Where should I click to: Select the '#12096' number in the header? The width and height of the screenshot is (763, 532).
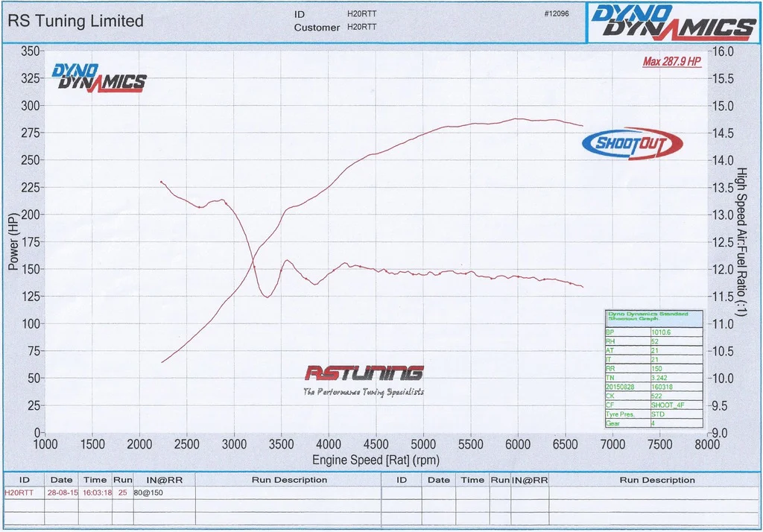click(556, 13)
